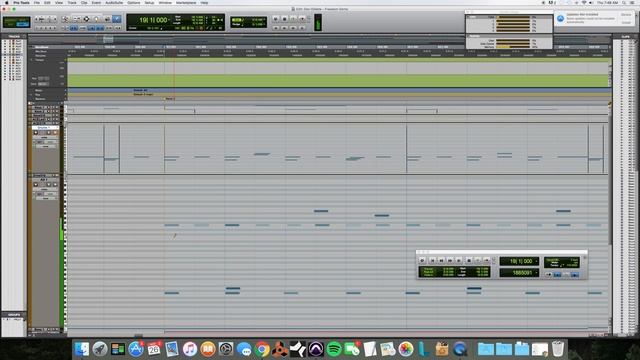Toggle Online button in floating Transport window
The height and width of the screenshot is (360, 640).
[x=422, y=260]
